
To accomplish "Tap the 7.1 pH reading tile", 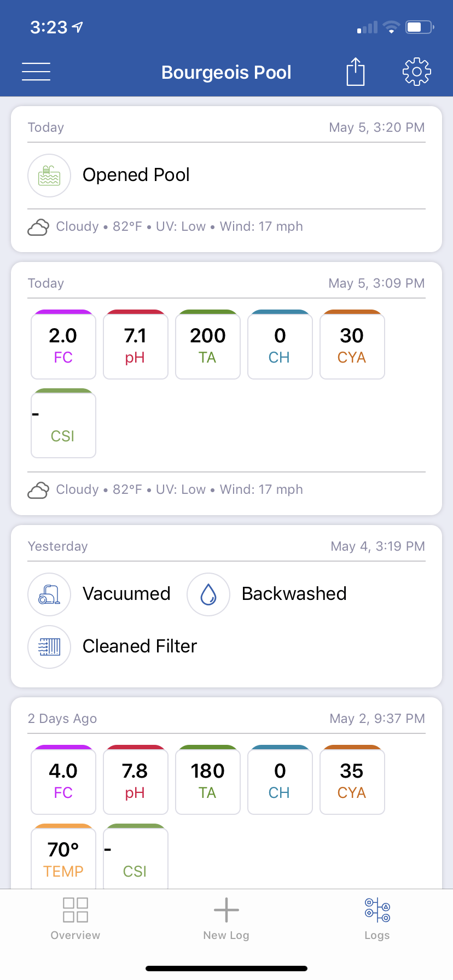I will 136,345.
